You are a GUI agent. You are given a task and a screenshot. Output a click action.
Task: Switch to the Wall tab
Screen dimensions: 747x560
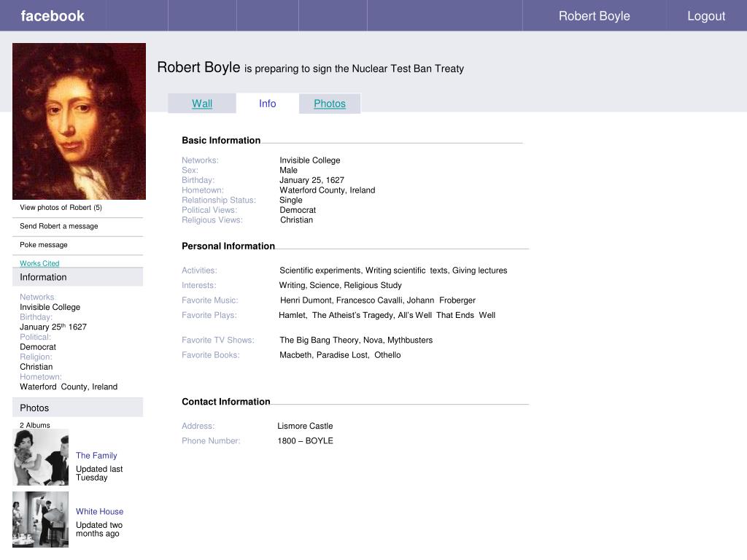(202, 104)
